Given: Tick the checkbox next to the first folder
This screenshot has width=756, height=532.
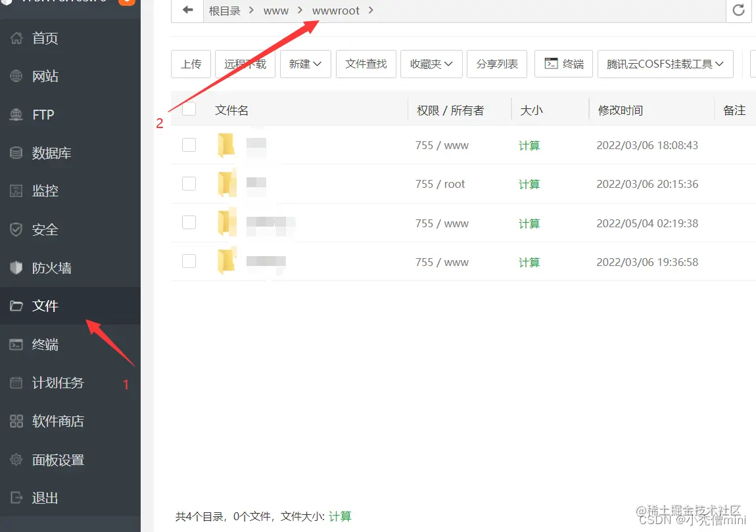Looking at the screenshot, I should pos(189,145).
